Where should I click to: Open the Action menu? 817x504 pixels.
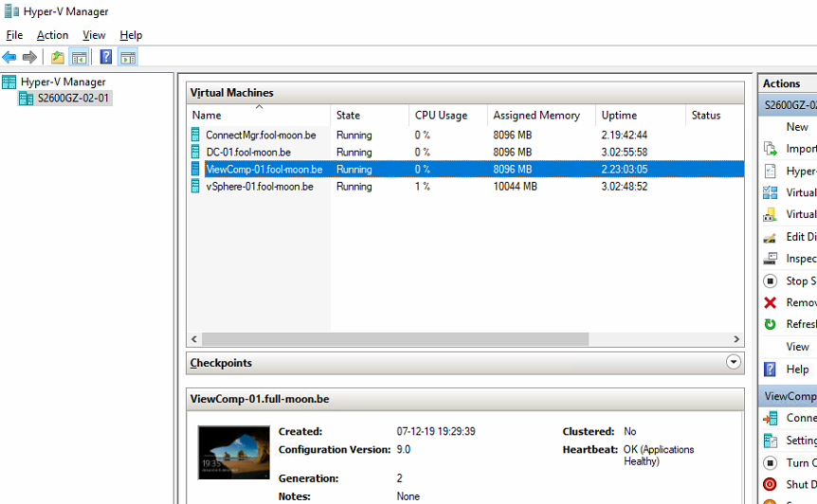tap(53, 35)
